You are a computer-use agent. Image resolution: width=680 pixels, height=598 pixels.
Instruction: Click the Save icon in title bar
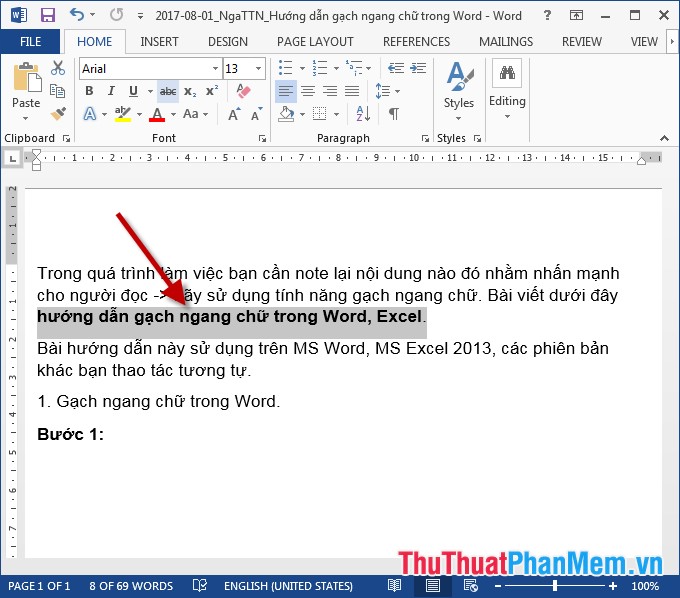pyautogui.click(x=47, y=16)
